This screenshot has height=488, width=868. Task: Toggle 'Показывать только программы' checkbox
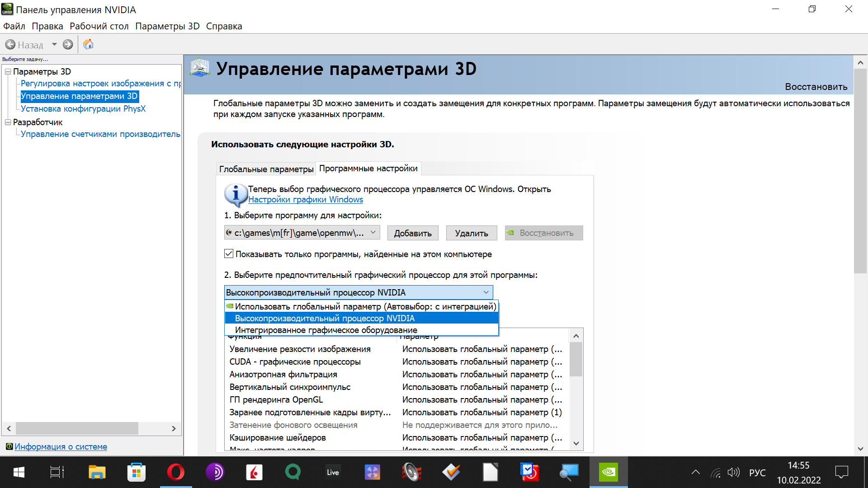(229, 254)
